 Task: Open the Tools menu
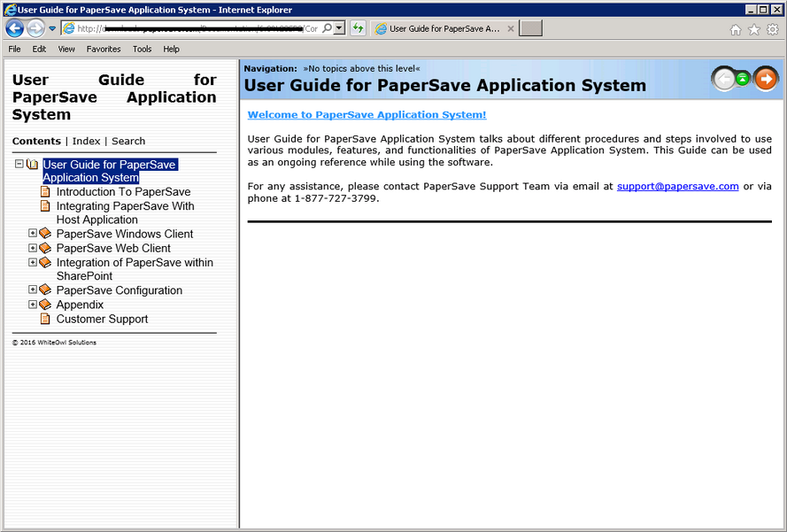pyautogui.click(x=142, y=49)
